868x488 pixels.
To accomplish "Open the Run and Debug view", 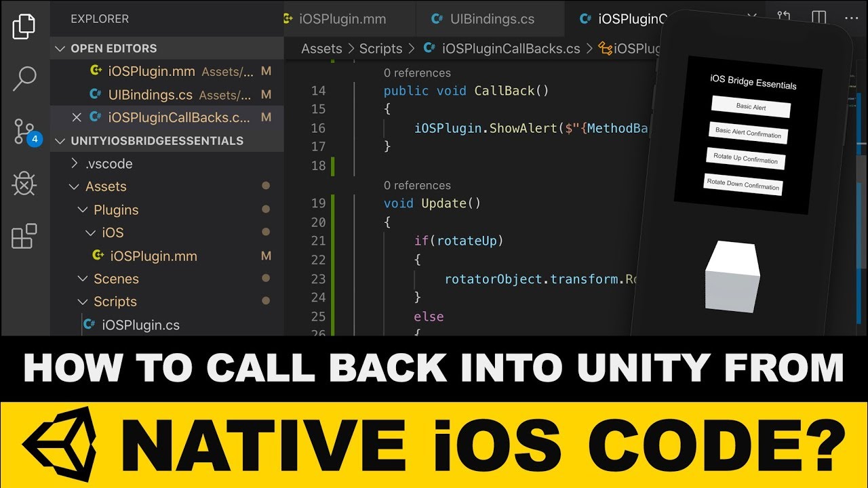I will [24, 184].
